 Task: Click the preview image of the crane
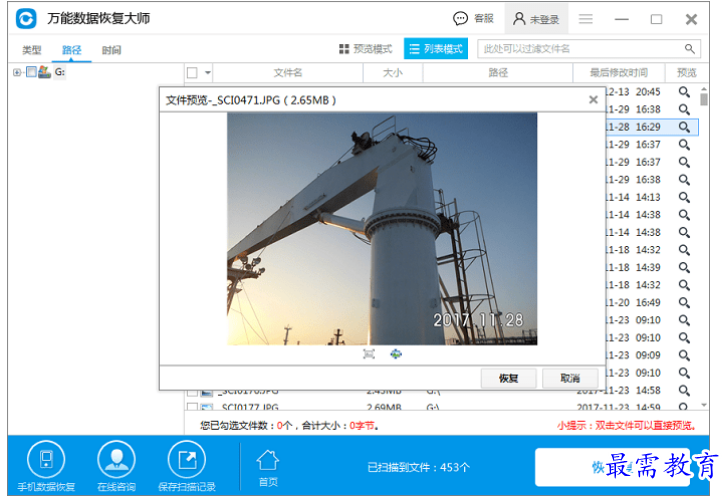coord(382,229)
